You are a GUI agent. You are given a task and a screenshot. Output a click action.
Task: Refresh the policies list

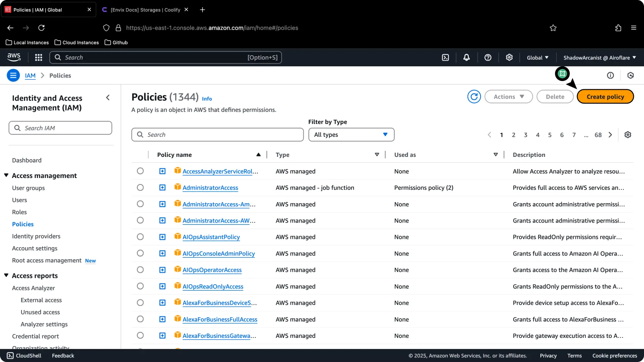point(474,97)
